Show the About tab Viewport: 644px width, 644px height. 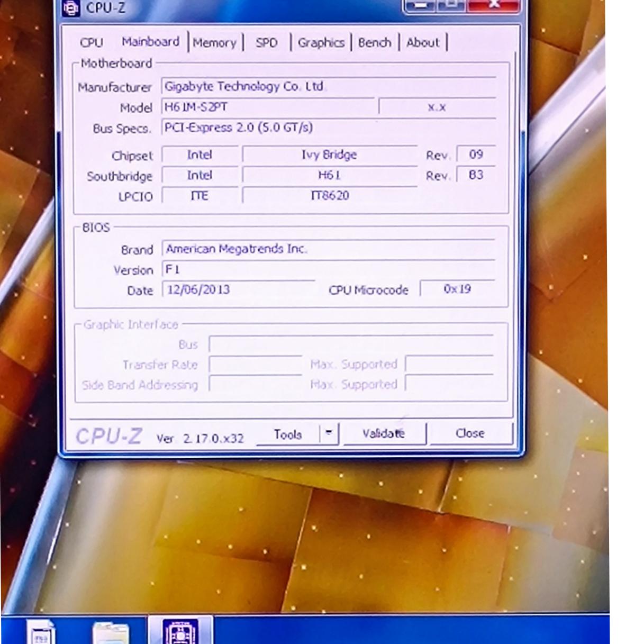tap(423, 43)
